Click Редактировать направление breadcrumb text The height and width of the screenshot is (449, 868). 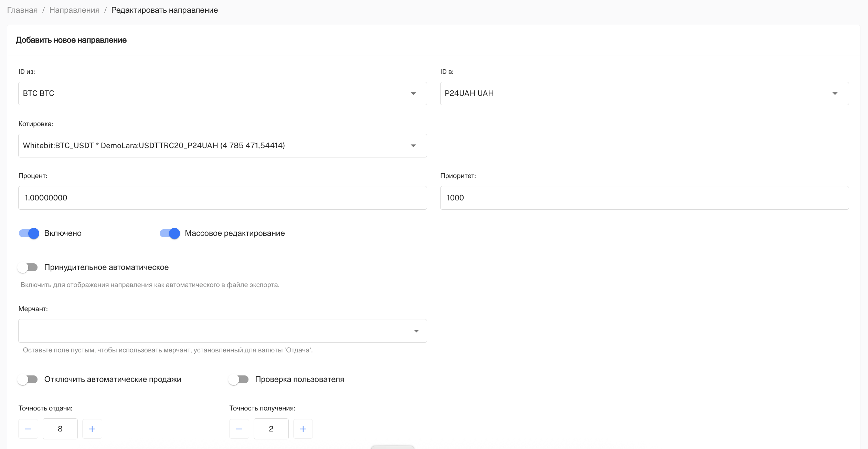[x=165, y=10]
